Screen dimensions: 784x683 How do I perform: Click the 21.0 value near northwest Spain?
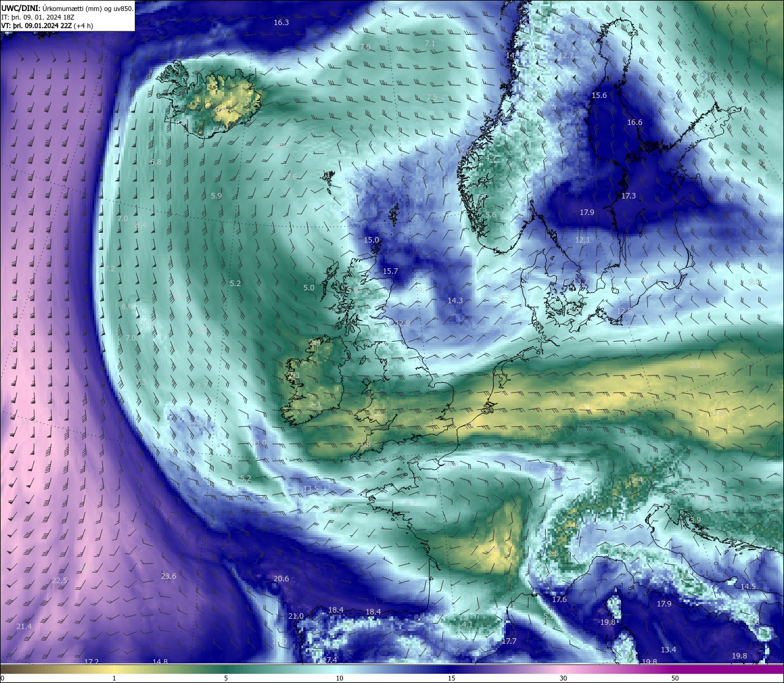[x=296, y=616]
